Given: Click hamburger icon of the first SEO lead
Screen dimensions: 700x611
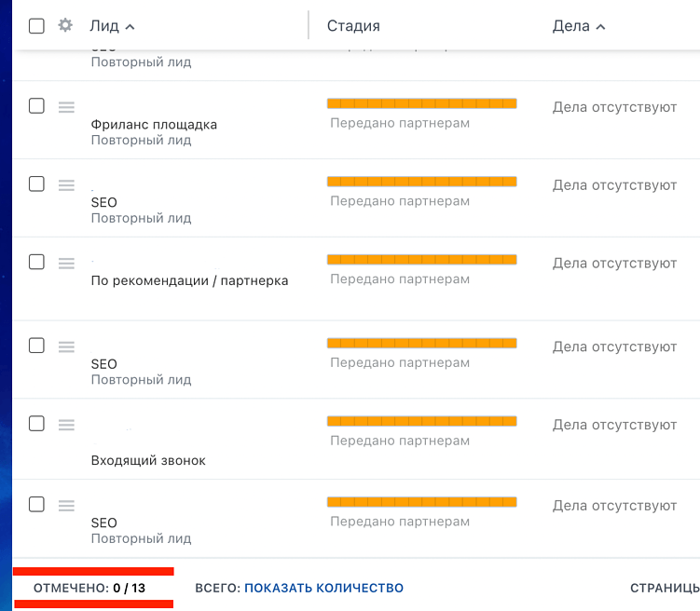Looking at the screenshot, I should (66, 185).
